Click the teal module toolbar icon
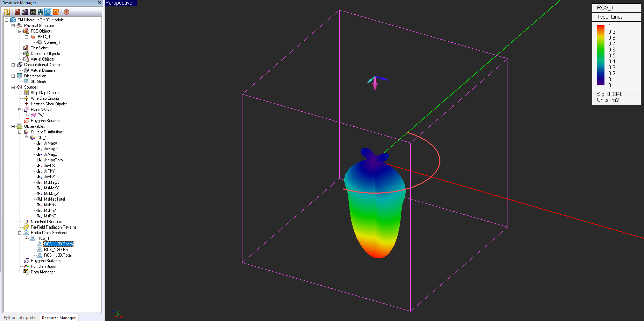 (x=41, y=12)
